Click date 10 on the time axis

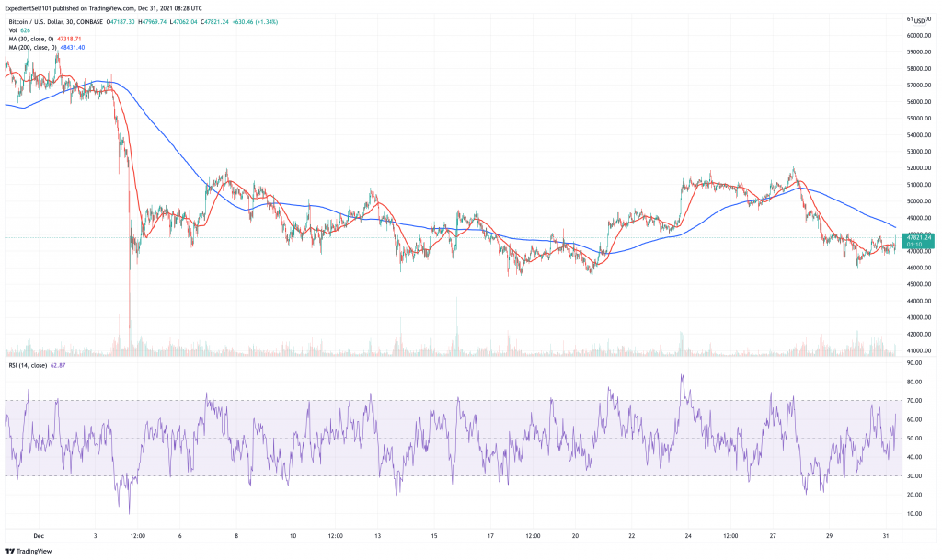click(293, 536)
